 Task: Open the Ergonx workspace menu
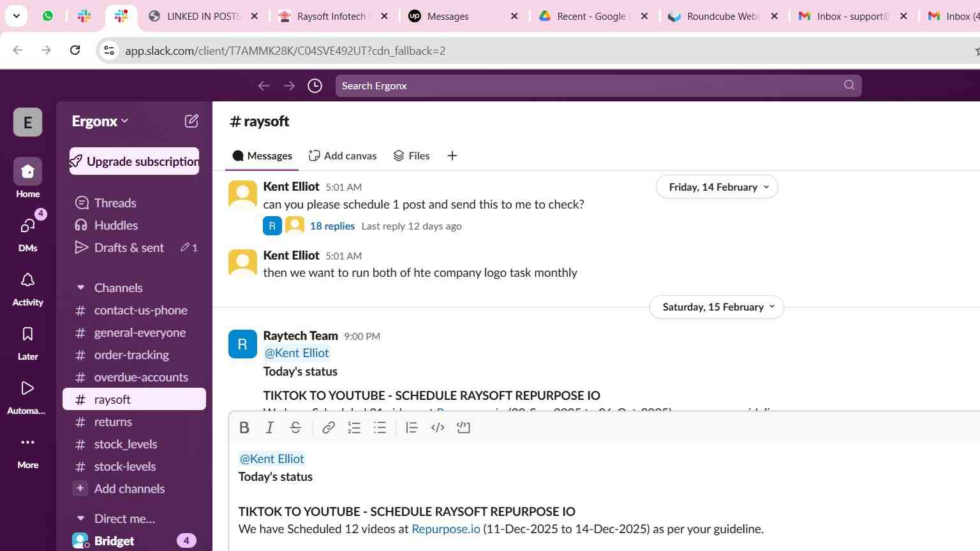[100, 121]
